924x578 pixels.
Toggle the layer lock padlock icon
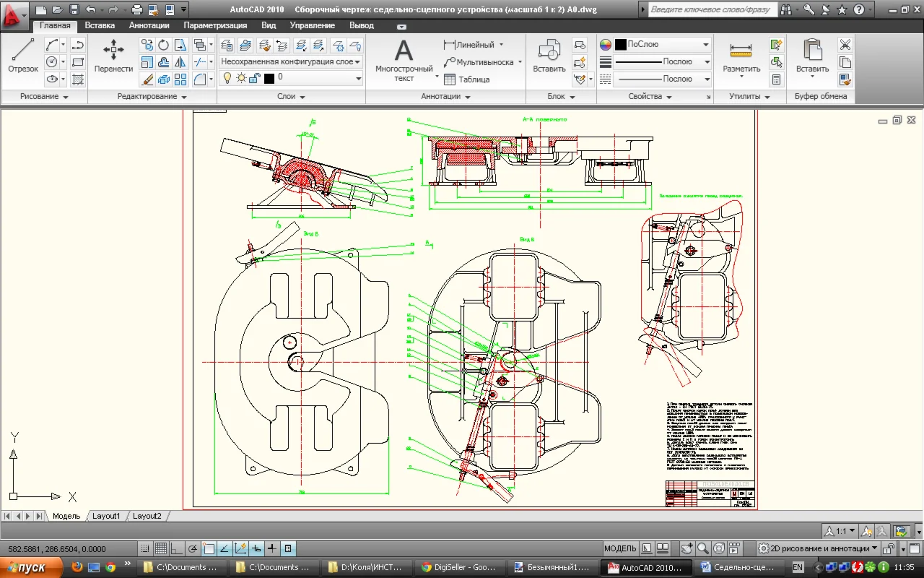click(254, 78)
